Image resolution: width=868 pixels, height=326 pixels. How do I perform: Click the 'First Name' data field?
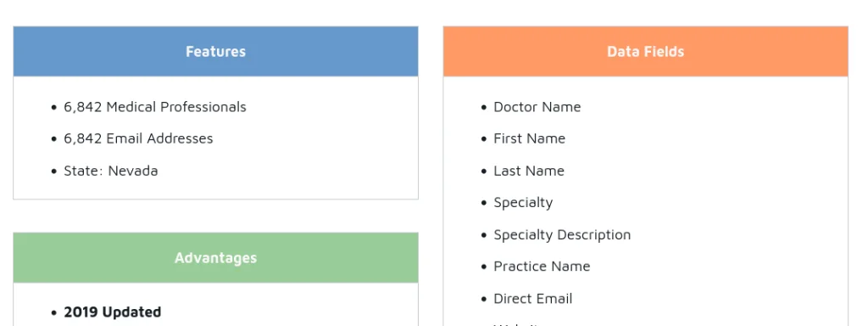[x=529, y=138]
